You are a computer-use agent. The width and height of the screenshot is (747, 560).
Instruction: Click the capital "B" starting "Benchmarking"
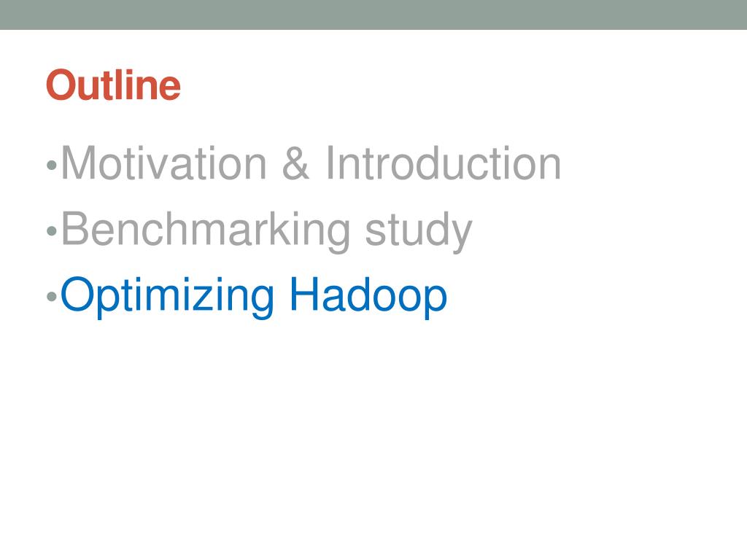point(76,228)
